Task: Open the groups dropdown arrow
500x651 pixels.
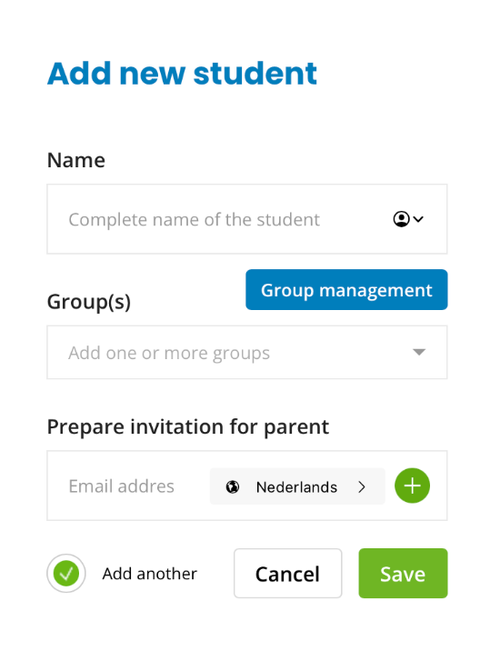Action: click(x=419, y=352)
